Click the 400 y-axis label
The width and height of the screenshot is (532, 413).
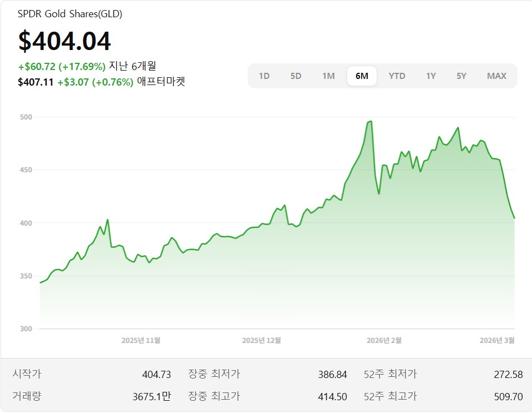click(x=26, y=223)
